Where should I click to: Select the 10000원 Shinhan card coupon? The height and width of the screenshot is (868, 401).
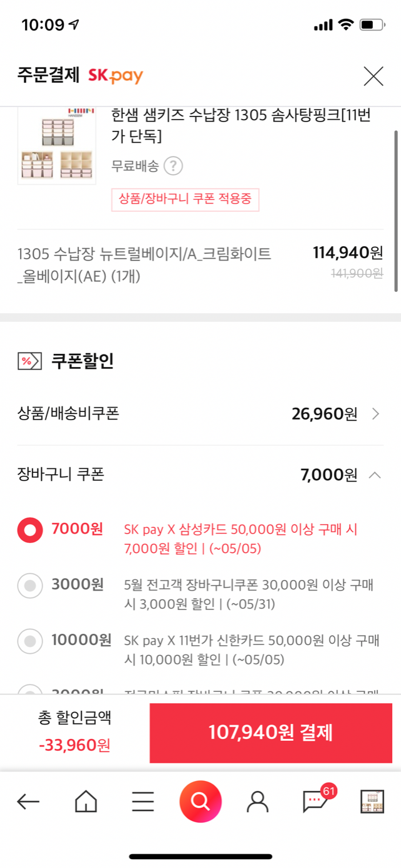pyautogui.click(x=29, y=641)
